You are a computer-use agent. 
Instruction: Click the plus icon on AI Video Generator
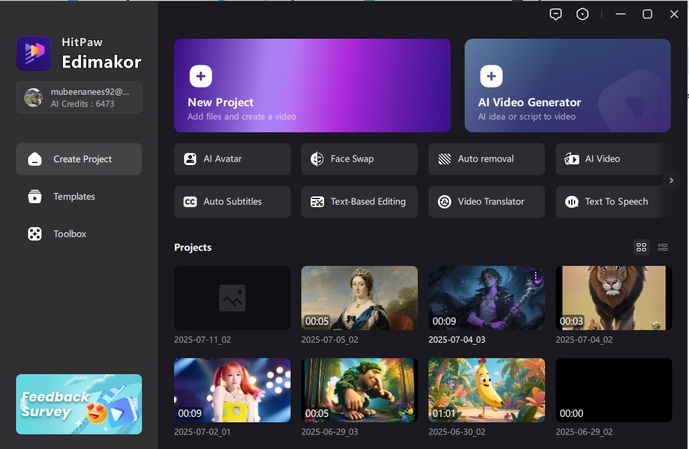pyautogui.click(x=491, y=76)
